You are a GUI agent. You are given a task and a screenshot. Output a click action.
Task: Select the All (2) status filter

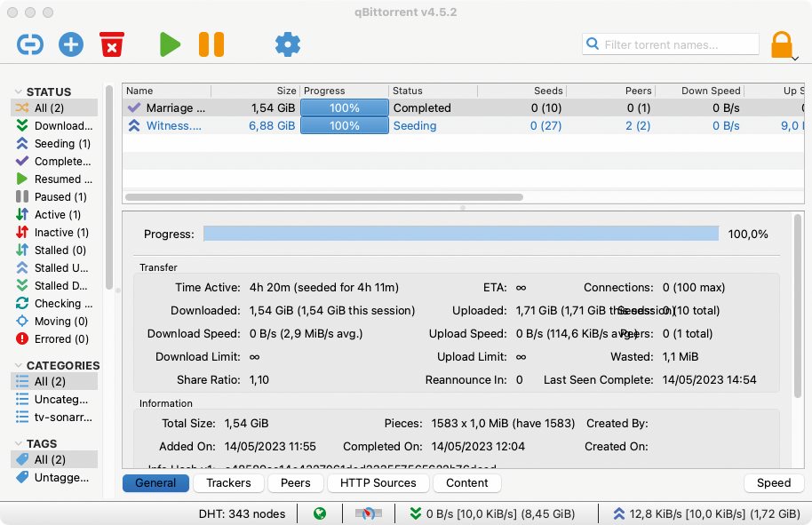coord(54,107)
